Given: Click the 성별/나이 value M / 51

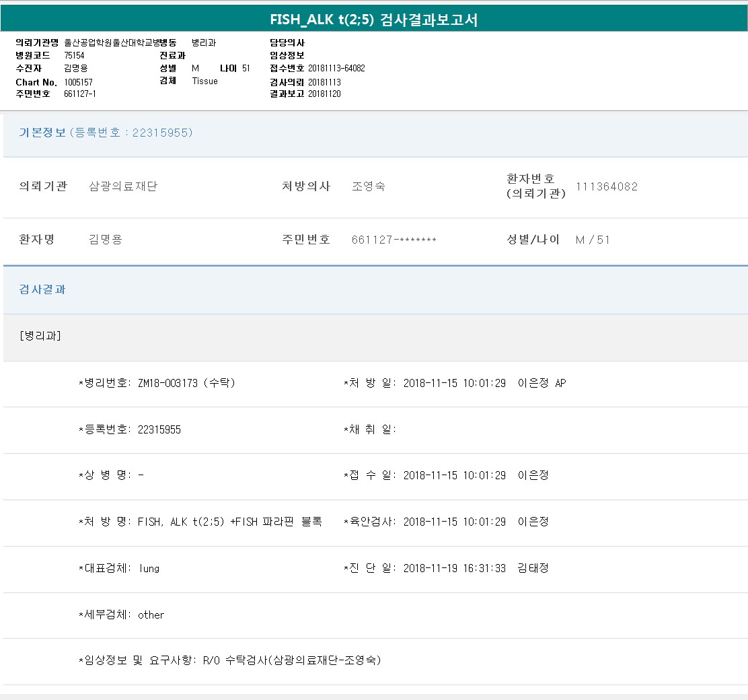Looking at the screenshot, I should 593,240.
